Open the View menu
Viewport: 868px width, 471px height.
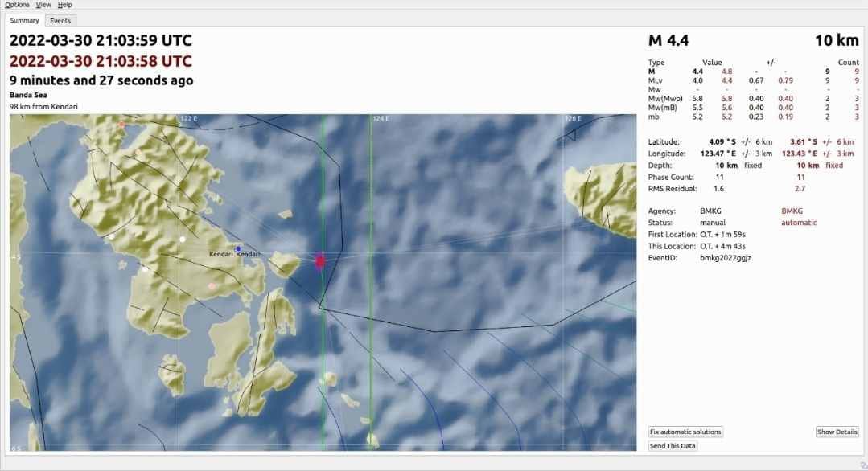43,5
